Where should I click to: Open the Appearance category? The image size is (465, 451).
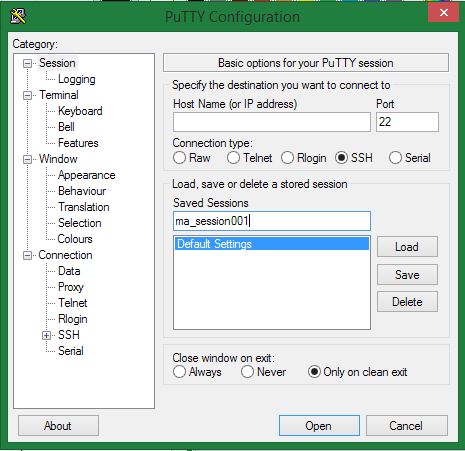87,175
